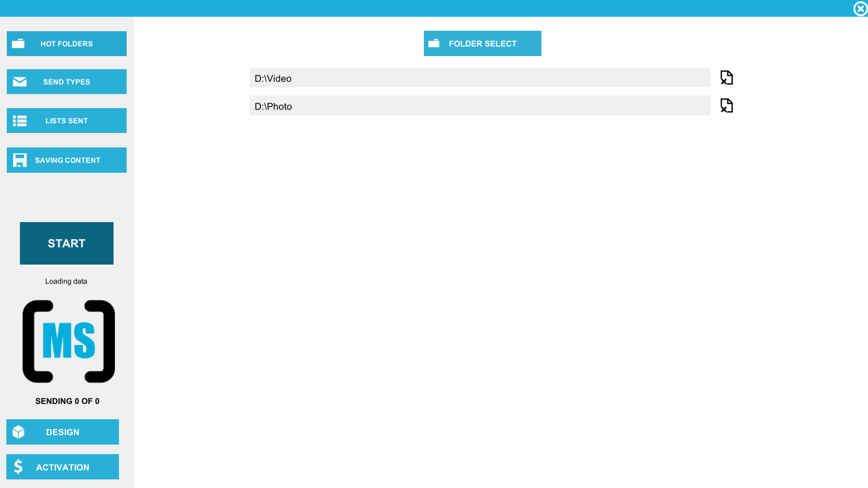Switch to Lists Sent section
Screen dimensions: 868x488
click(x=66, y=121)
